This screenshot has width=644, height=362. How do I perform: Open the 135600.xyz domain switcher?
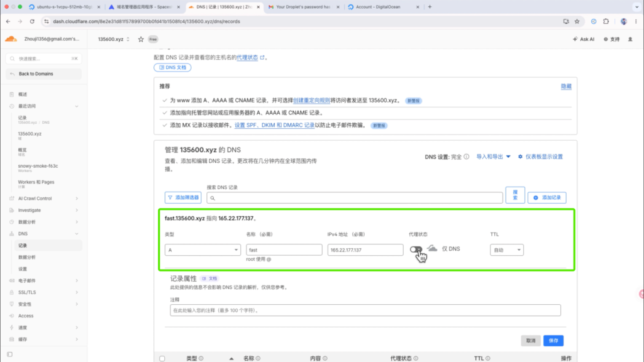coord(114,39)
